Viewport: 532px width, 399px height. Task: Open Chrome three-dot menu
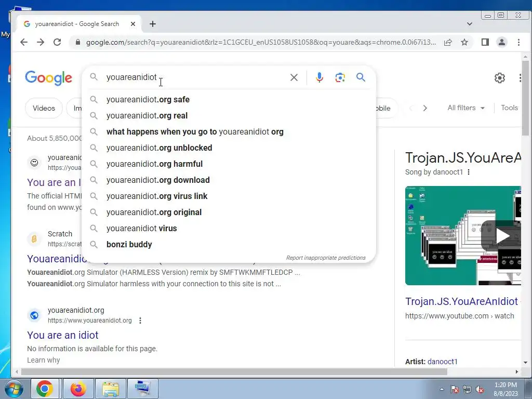[x=518, y=42]
